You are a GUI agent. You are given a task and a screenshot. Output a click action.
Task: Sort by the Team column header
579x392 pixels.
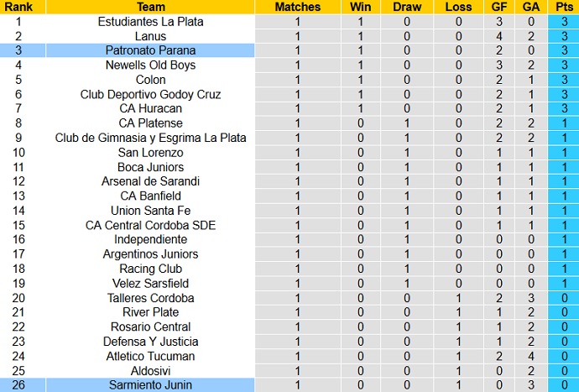[x=150, y=7]
